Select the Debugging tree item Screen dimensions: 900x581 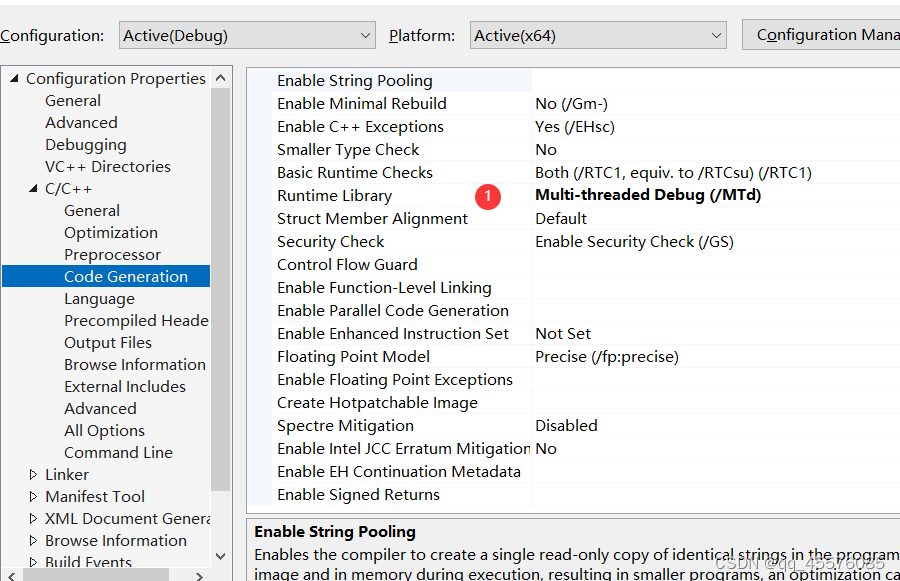(85, 144)
